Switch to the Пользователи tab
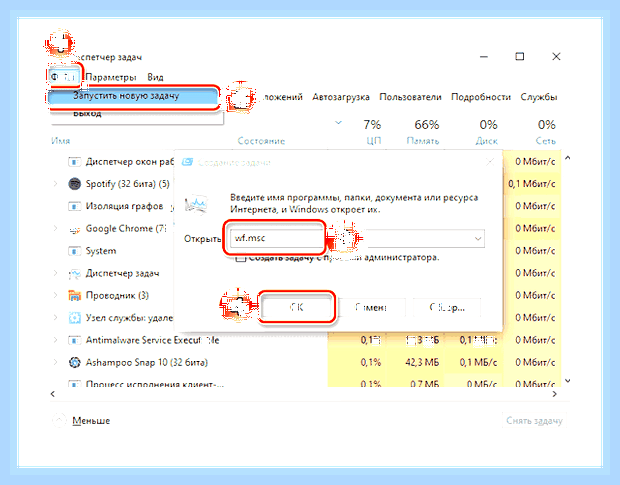The height and width of the screenshot is (485, 620). pyautogui.click(x=410, y=97)
